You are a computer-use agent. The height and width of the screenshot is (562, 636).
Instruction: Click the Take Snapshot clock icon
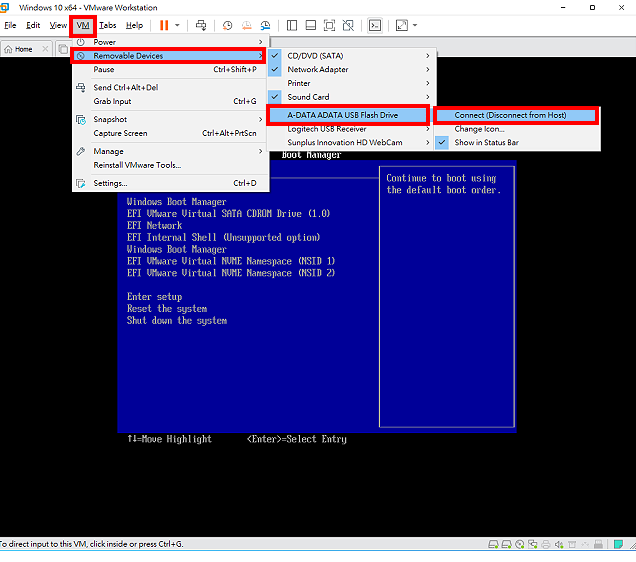coord(228,26)
